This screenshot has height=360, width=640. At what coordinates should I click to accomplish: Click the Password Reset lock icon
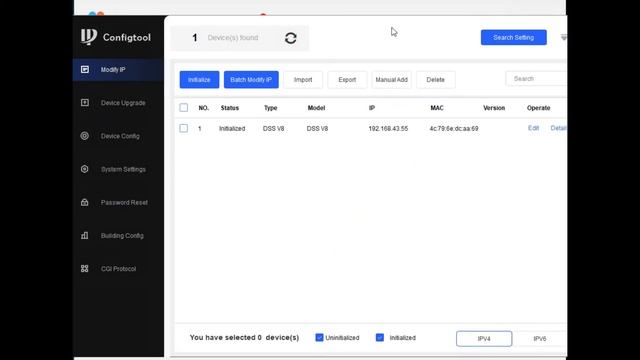(x=84, y=202)
